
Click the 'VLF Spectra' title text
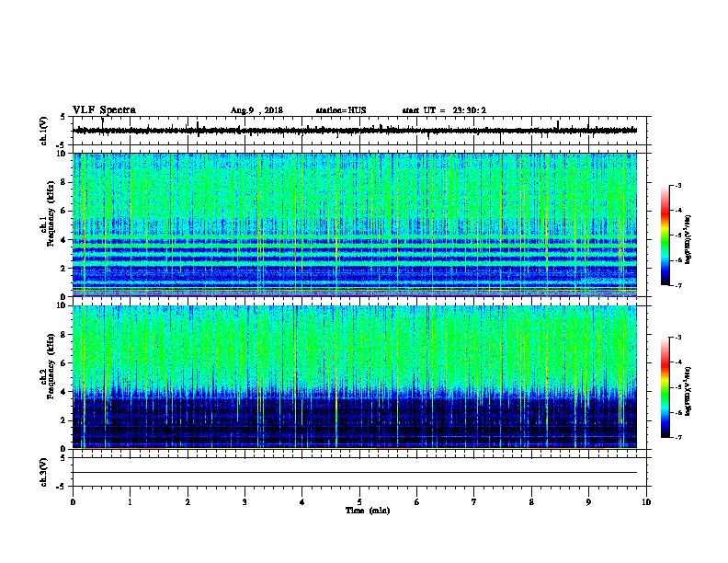point(104,110)
